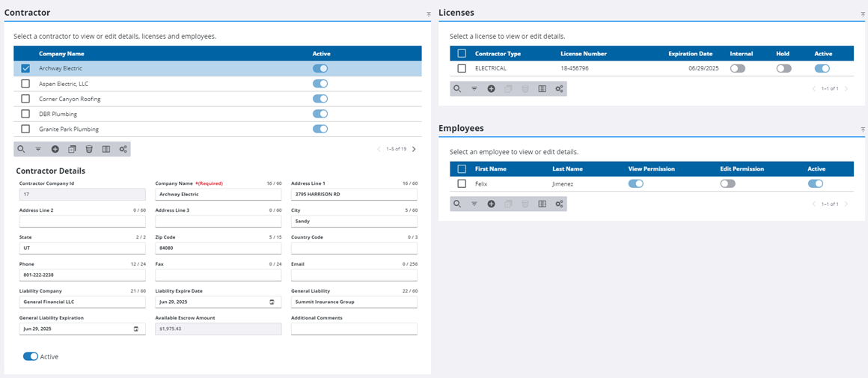The height and width of the screenshot is (378, 868).
Task: Delete the selected contractor with trash icon
Action: [x=89, y=149]
